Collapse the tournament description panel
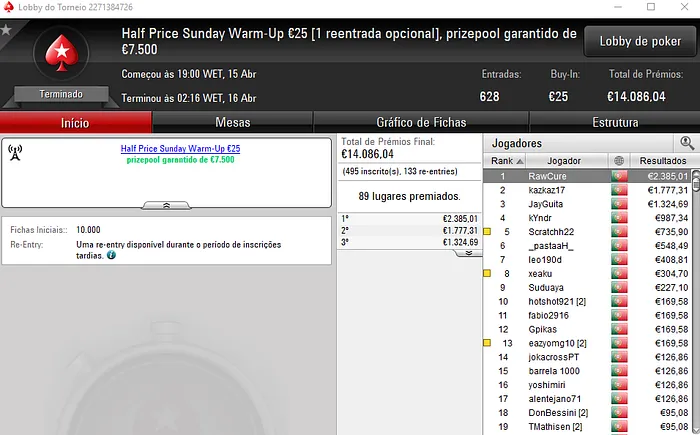Viewport: 700px width, 435px height. (x=166, y=205)
